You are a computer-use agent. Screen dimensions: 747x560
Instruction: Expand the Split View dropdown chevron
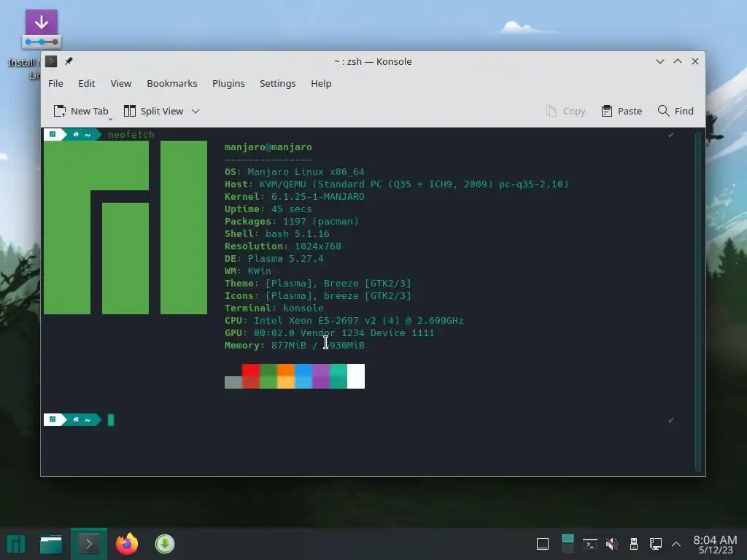pyautogui.click(x=196, y=112)
